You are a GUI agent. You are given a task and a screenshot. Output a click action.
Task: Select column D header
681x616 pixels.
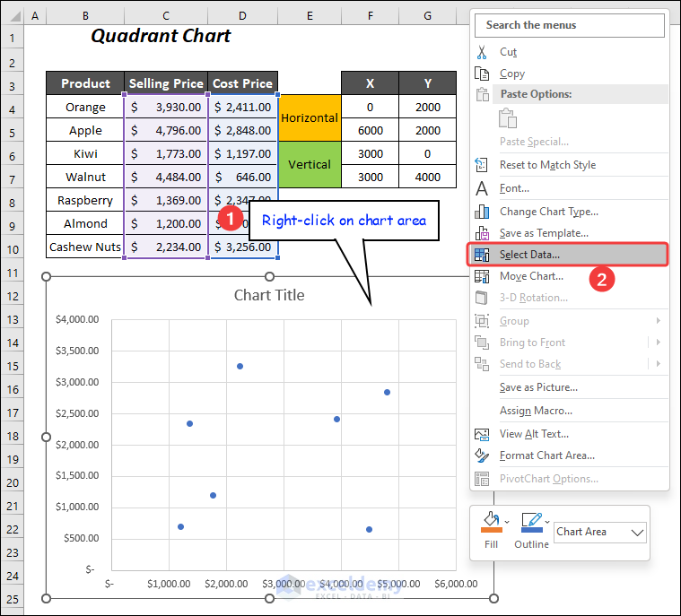[x=242, y=16]
